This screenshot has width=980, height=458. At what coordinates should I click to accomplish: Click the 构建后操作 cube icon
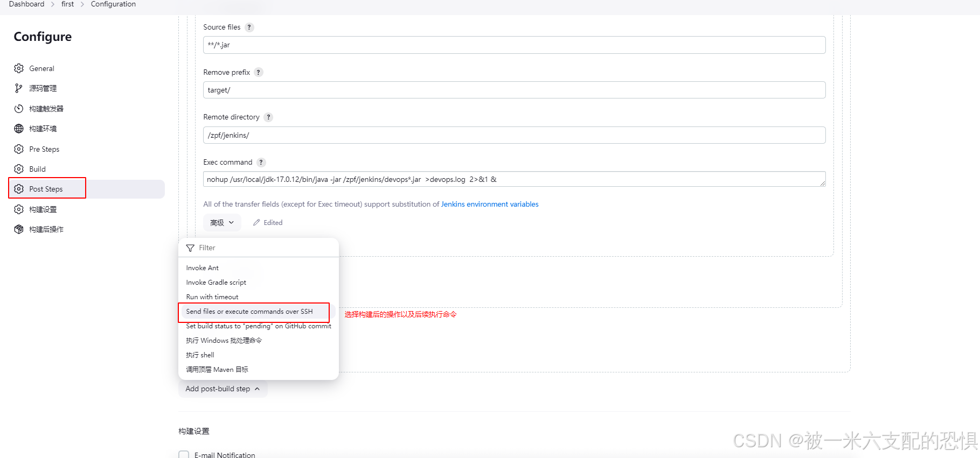click(x=19, y=229)
